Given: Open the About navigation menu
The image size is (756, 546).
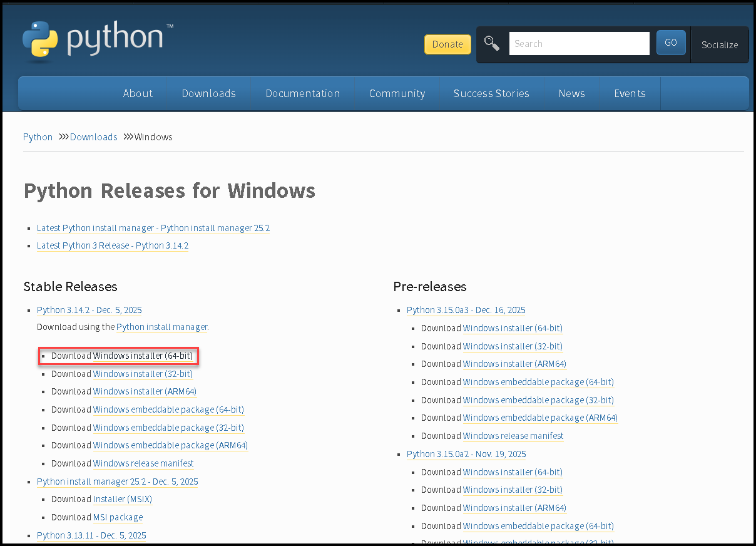Looking at the screenshot, I should pyautogui.click(x=138, y=93).
